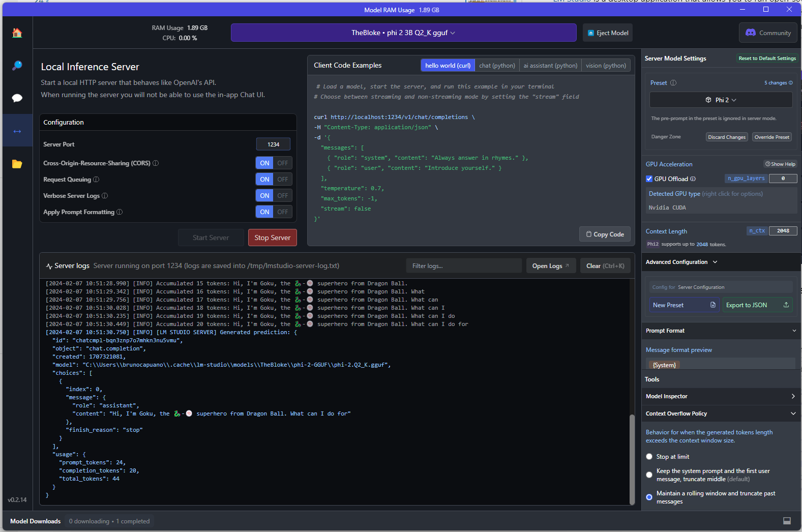Image resolution: width=802 pixels, height=532 pixels.
Task: Click the Preset info icon
Action: point(673,83)
